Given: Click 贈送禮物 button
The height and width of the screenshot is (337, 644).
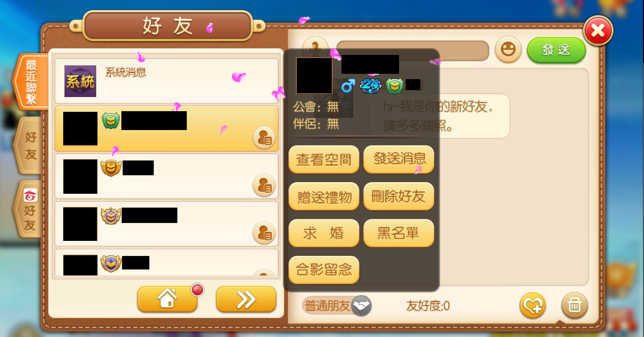Looking at the screenshot, I should coord(324,196).
